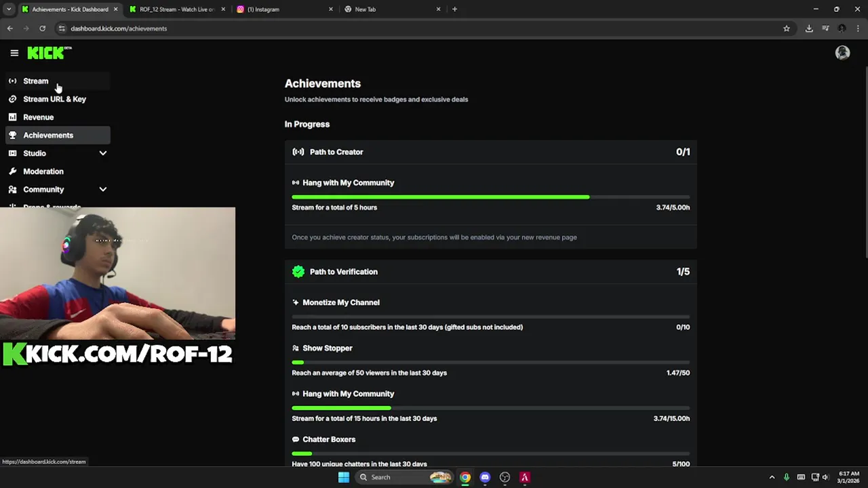The width and height of the screenshot is (868, 488).
Task: Click the 50 viewers average progress bar
Action: coord(491,362)
